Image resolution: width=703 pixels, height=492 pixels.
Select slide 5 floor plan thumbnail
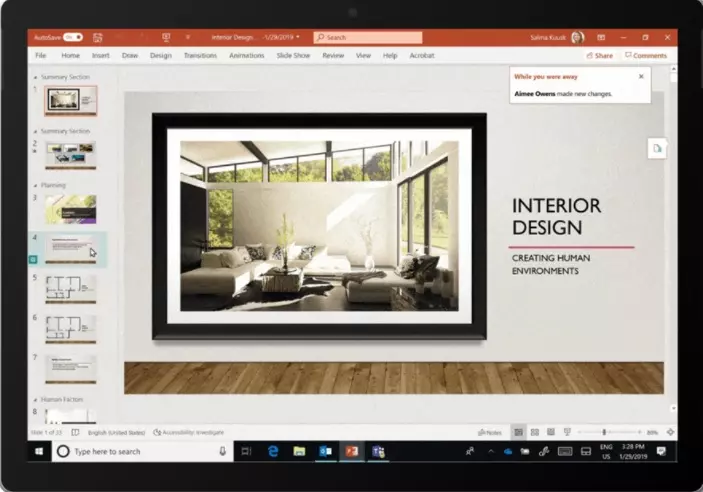[71, 289]
